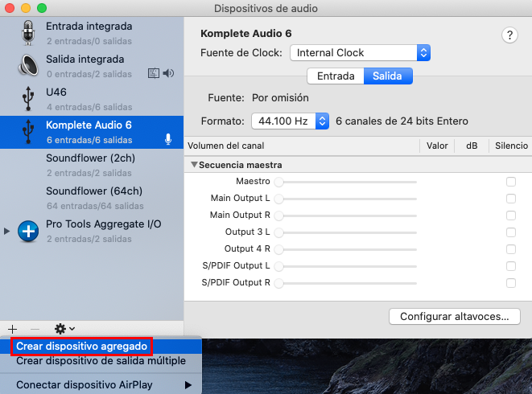
Task: Select the Soundflower (64ch) device
Action: pos(92,198)
